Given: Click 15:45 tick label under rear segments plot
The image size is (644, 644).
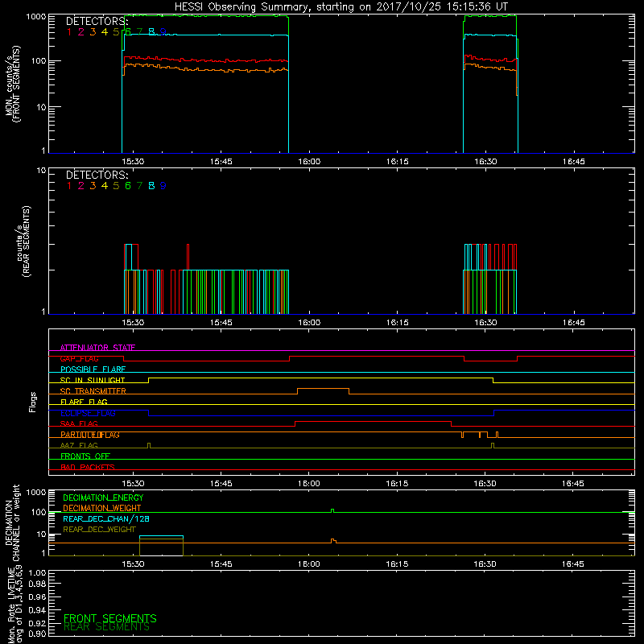Looking at the screenshot, I should tap(221, 323).
